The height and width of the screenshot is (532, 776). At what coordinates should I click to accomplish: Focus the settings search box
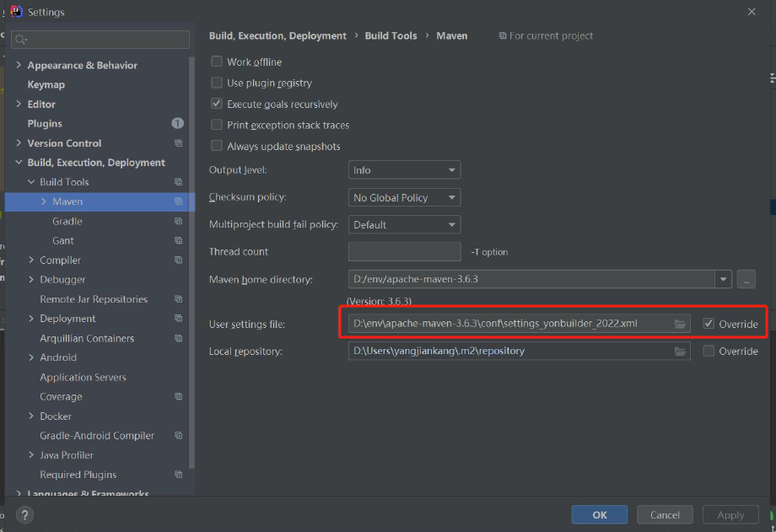[100, 40]
